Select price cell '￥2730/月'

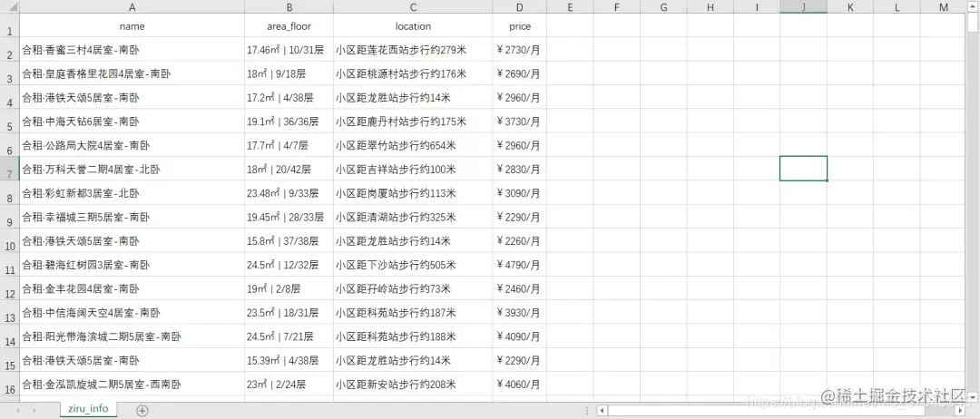(519, 49)
